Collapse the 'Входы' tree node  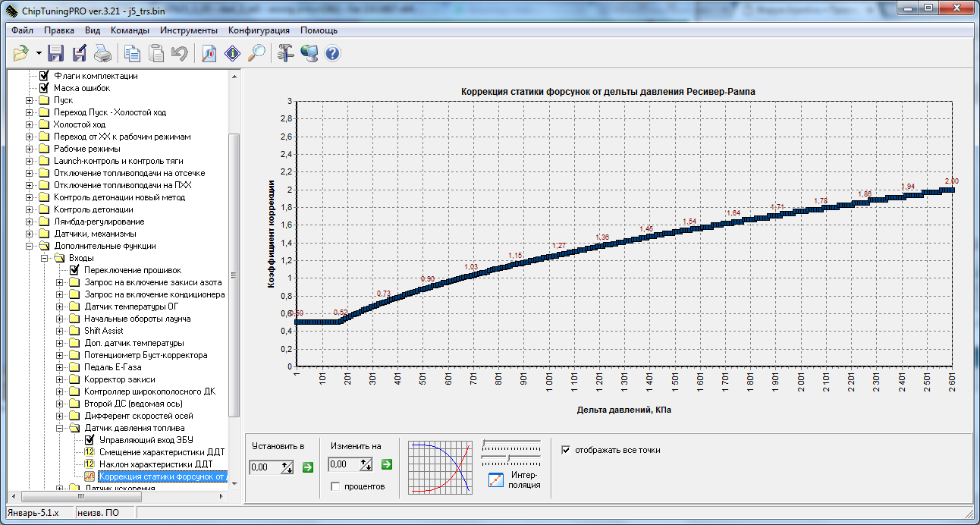[45, 258]
